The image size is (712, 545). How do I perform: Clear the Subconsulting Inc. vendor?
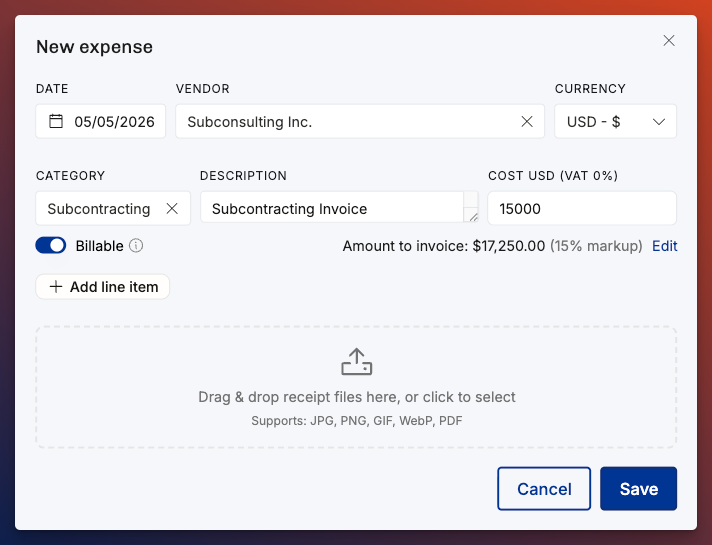click(527, 121)
